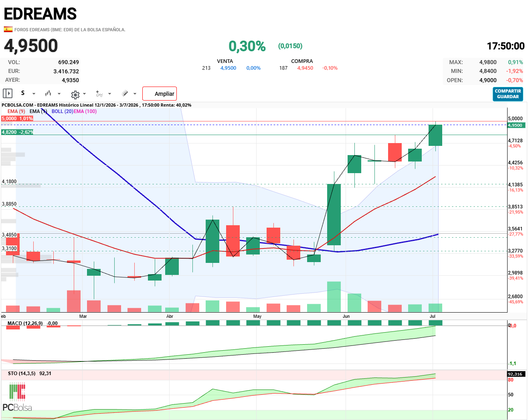Expand the settings gear dropdown arrow

point(84,94)
